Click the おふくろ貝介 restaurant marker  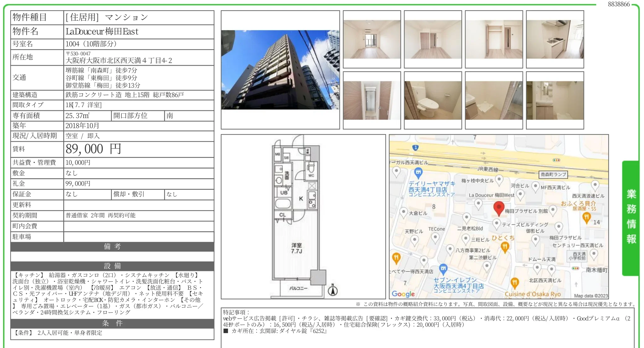[x=586, y=217]
